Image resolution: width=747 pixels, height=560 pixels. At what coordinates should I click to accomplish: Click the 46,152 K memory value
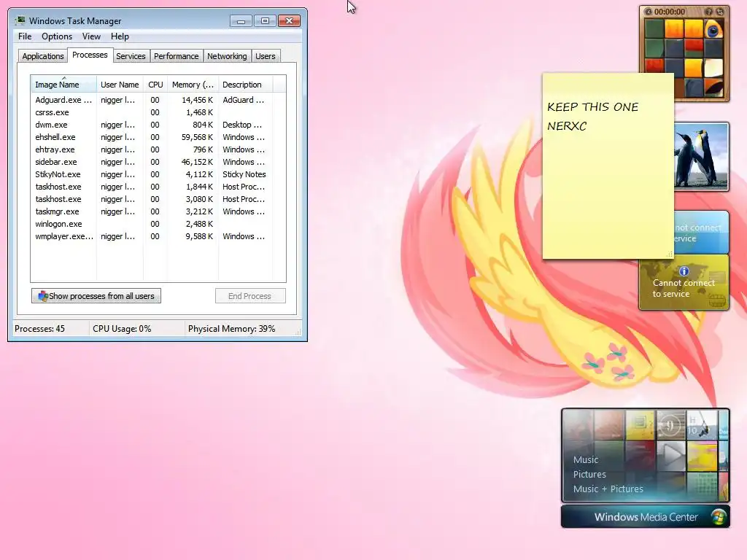pyautogui.click(x=197, y=162)
